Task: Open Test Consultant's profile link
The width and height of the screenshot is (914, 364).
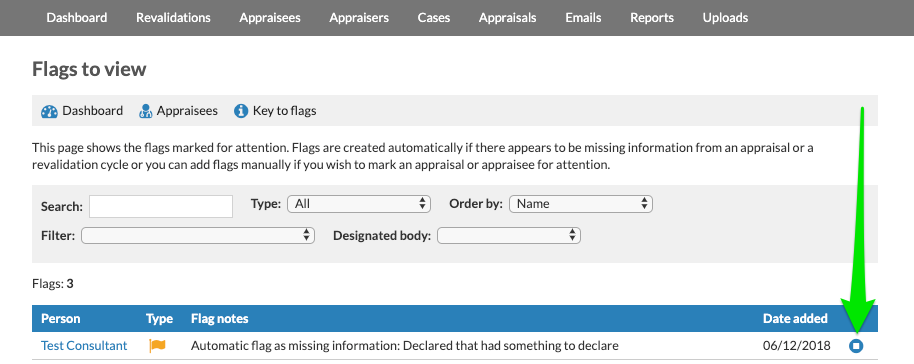Action: coord(84,345)
